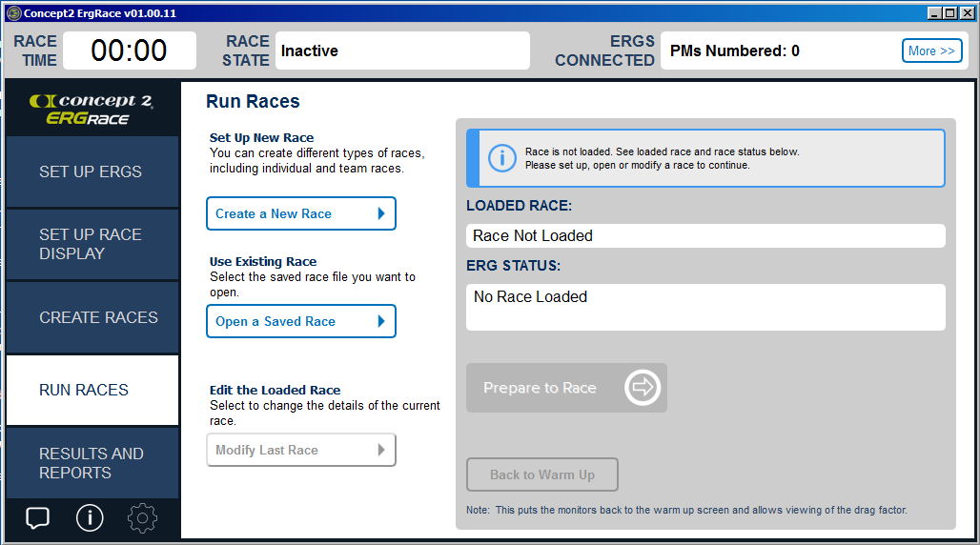Switch to the Set Up Ergs tab

coord(92,172)
